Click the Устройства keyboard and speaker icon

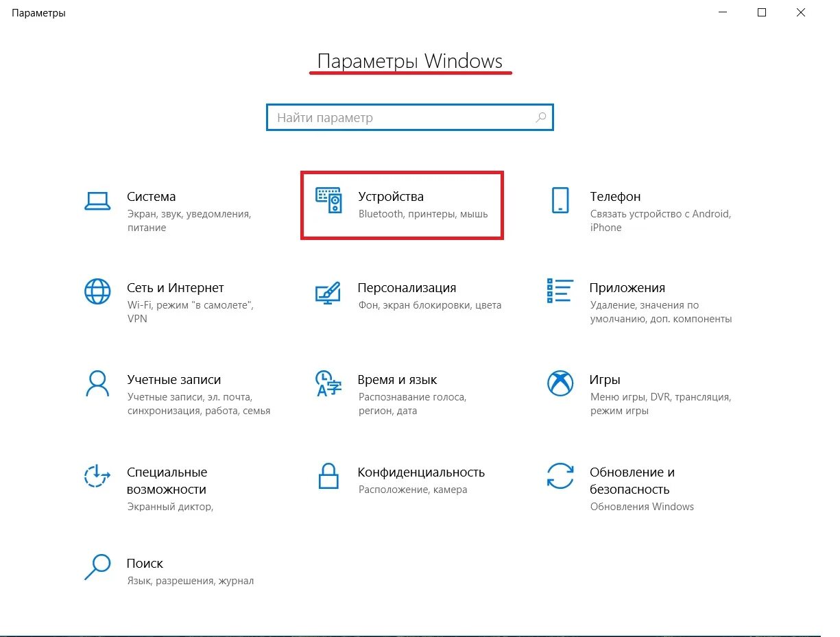pyautogui.click(x=328, y=200)
